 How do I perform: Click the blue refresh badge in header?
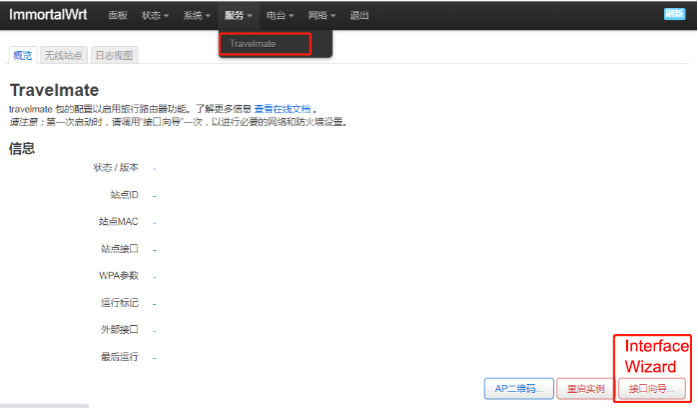click(x=674, y=14)
